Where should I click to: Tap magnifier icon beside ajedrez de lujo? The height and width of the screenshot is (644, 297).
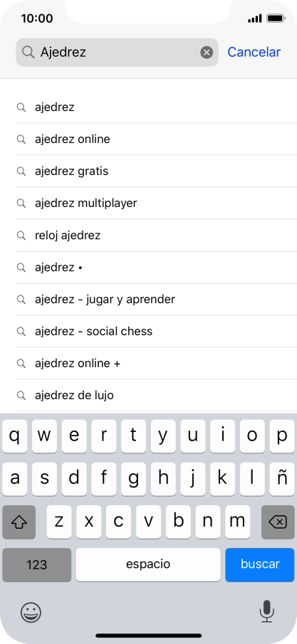(21, 396)
